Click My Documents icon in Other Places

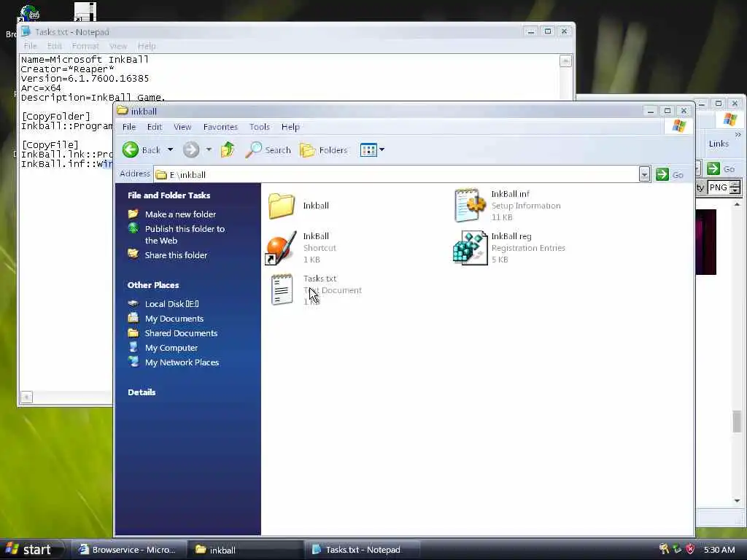133,318
